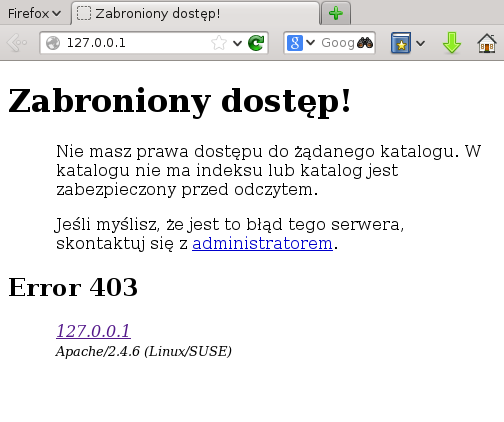
Task: Click the dashed page icon on the tab
Action: pos(84,13)
